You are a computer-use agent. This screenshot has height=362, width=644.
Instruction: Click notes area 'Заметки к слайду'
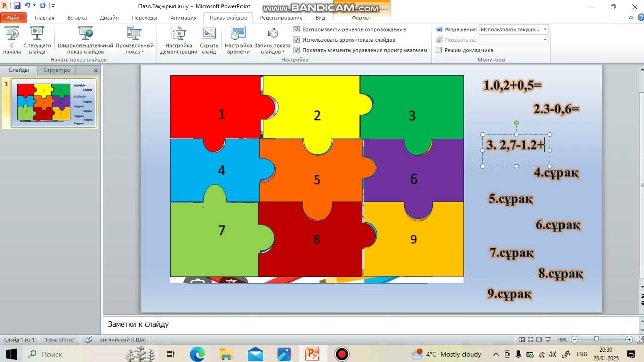372,324
